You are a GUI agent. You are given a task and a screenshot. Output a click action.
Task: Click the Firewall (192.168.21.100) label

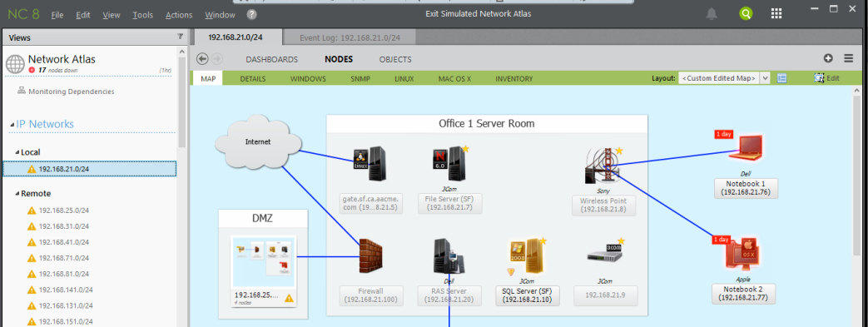371,295
